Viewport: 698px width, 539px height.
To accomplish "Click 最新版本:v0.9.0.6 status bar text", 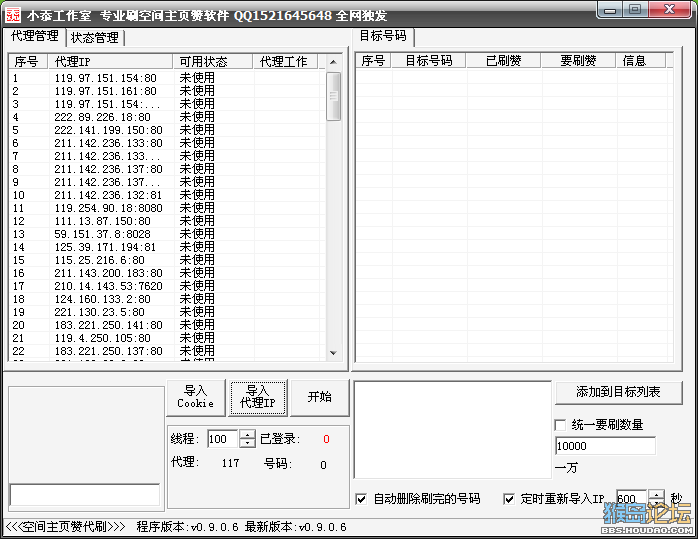I will pyautogui.click(x=296, y=527).
